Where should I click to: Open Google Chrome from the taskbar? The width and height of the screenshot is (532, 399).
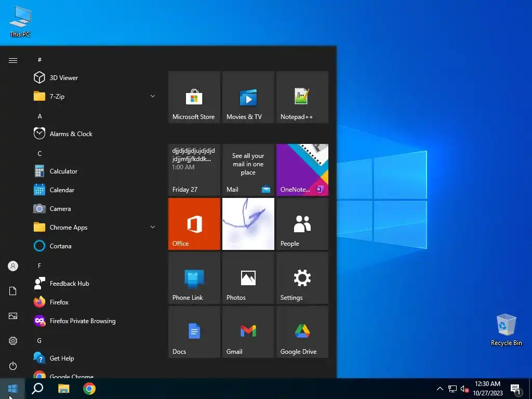pyautogui.click(x=89, y=389)
